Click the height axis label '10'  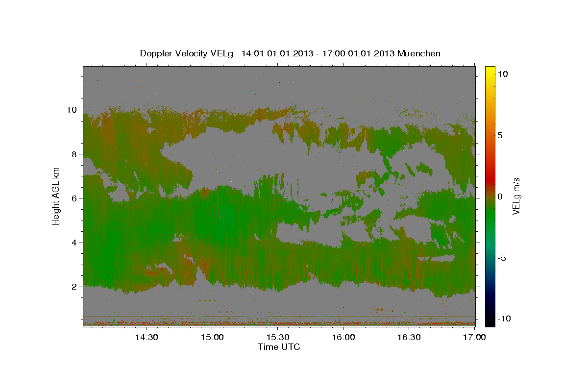[x=73, y=110]
